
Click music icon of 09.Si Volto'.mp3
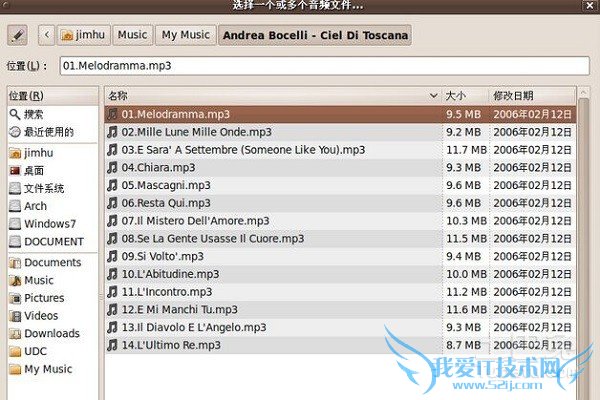pos(112,256)
